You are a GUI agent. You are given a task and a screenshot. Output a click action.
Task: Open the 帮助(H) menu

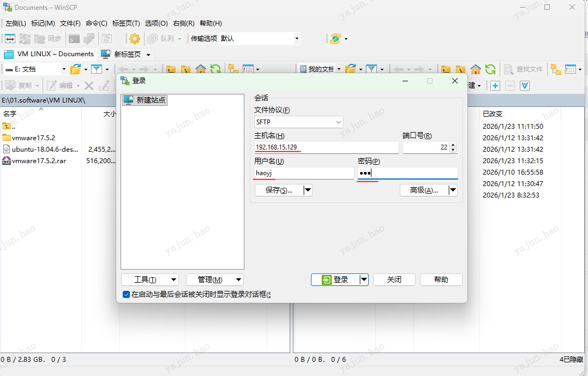(211, 23)
